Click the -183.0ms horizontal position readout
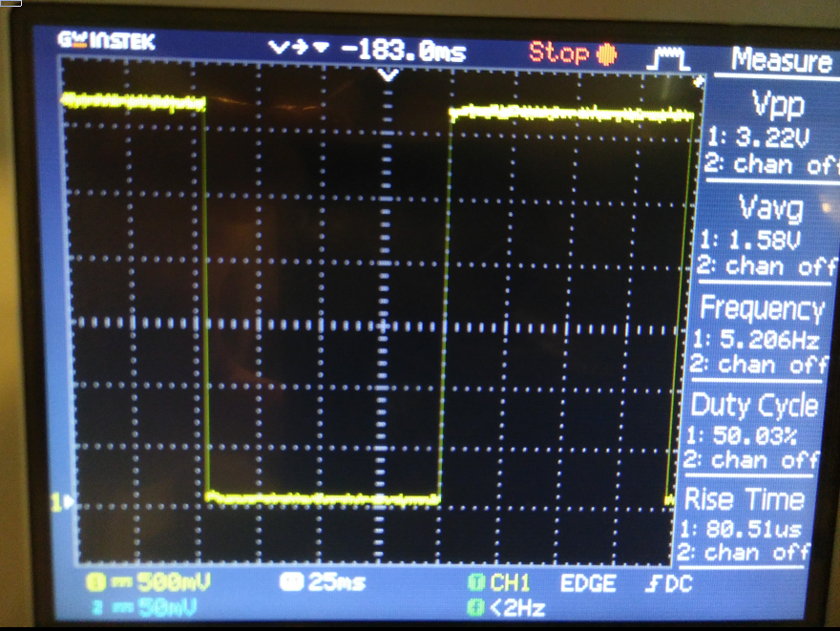This screenshot has height=631, width=840. coord(404,52)
